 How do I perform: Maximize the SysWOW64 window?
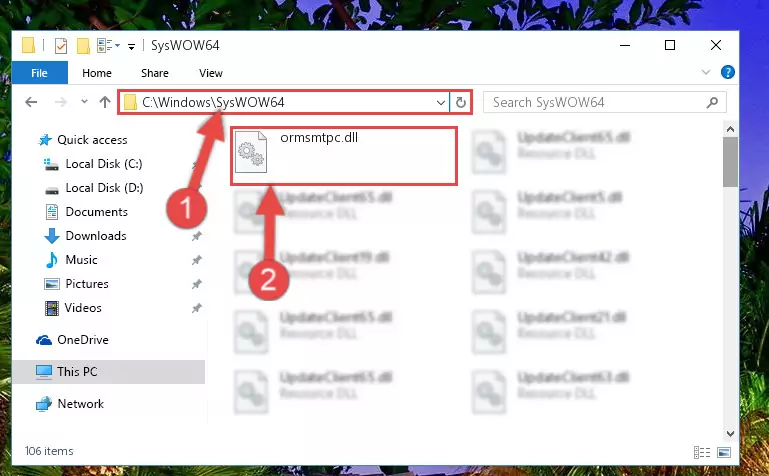pos(670,46)
